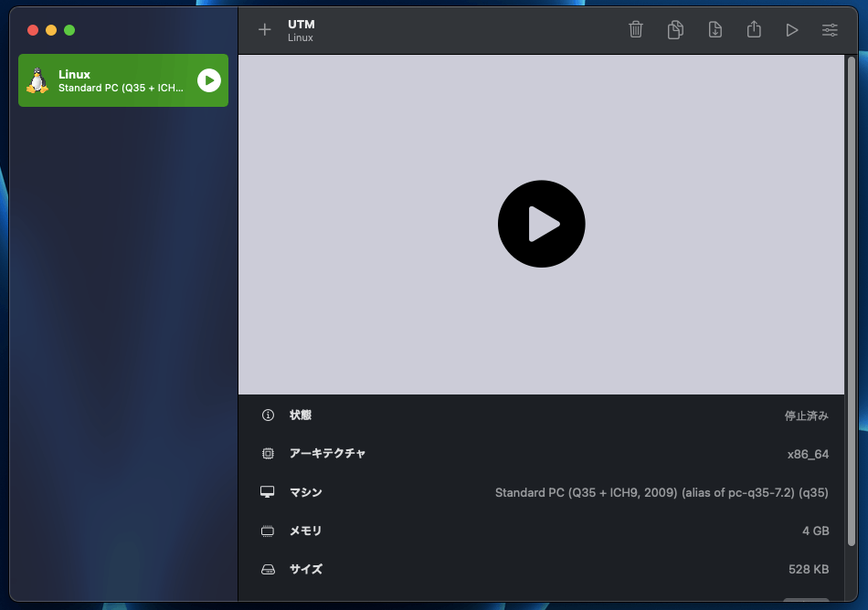
Task: Click the gray VM preview area
Action: [542, 224]
